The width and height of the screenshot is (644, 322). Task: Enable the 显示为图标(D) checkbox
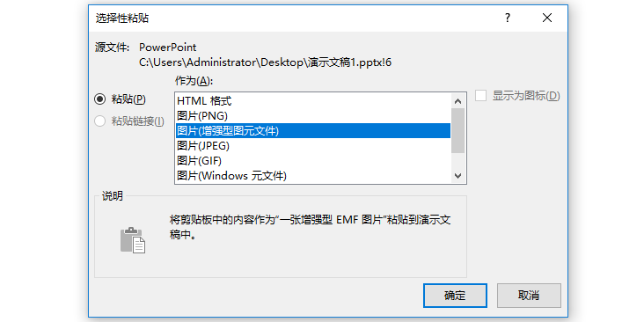(x=481, y=96)
